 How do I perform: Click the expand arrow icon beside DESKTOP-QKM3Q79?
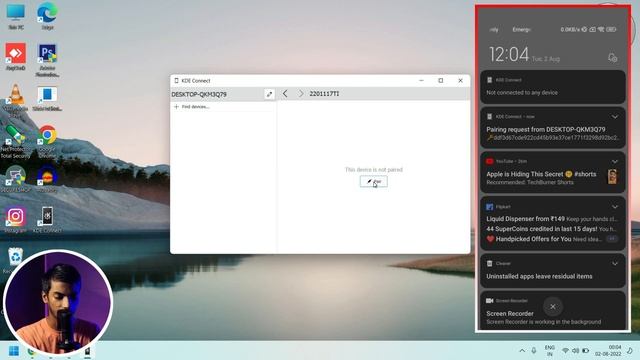pos(269,94)
